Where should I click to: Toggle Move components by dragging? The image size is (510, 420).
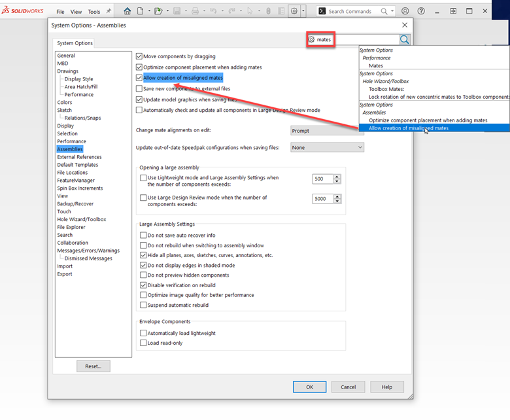point(139,56)
